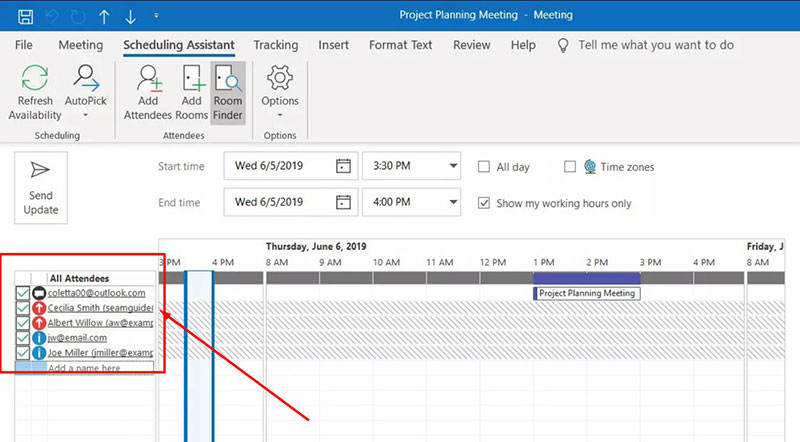Redo action in quick access toolbar

coord(78,17)
